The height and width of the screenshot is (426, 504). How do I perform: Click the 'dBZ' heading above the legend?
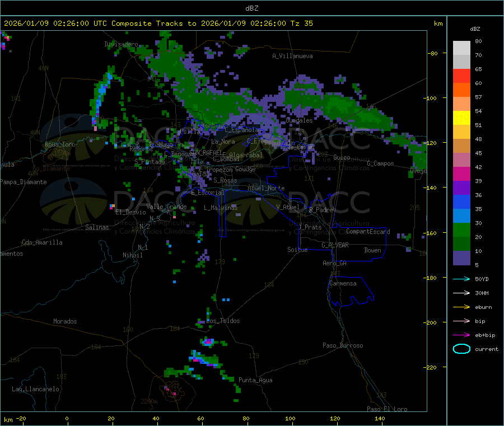click(475, 29)
